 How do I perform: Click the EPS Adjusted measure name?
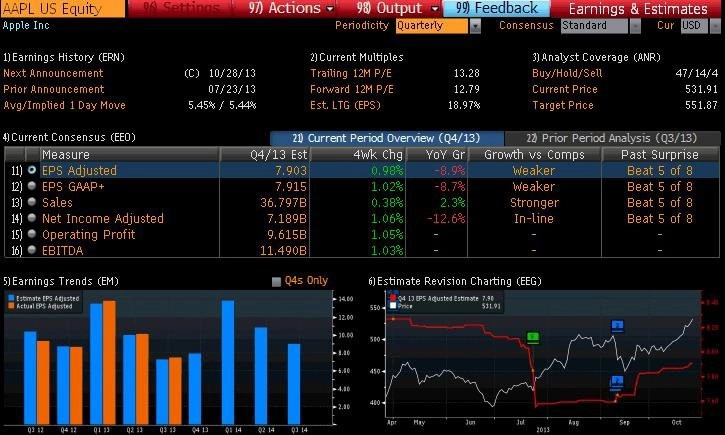[x=79, y=171]
